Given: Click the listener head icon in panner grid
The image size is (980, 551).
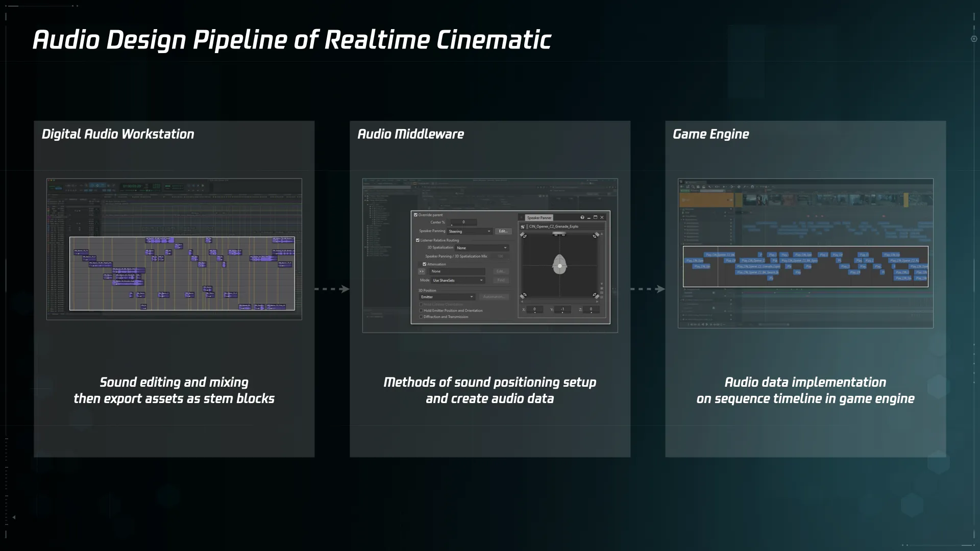Looking at the screenshot, I should pyautogui.click(x=559, y=264).
